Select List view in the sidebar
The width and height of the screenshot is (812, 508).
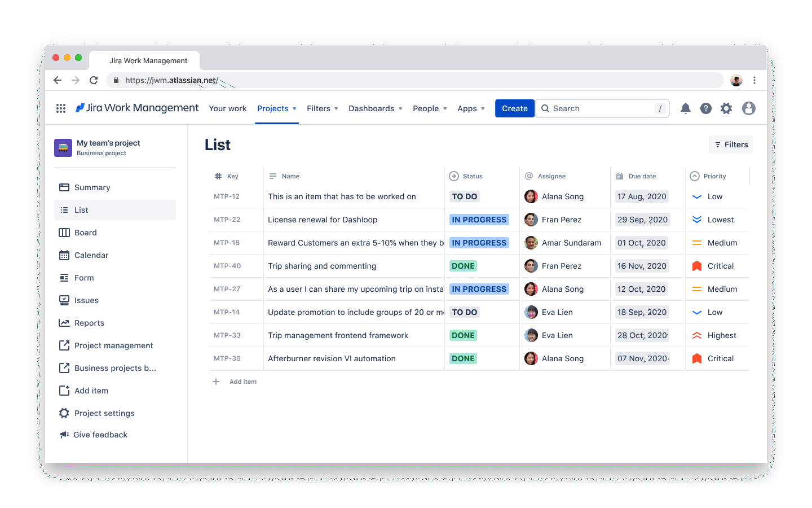click(x=115, y=210)
